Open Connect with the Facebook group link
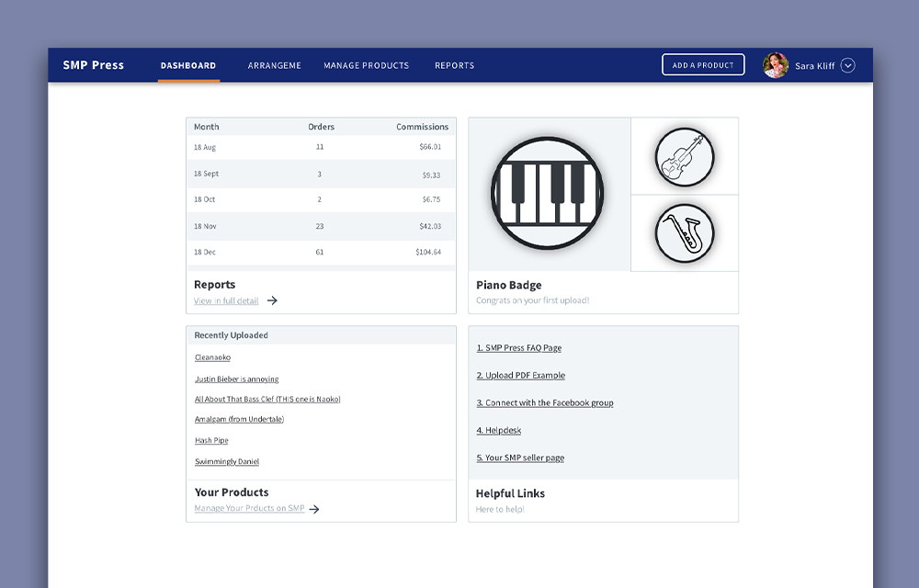The height and width of the screenshot is (588, 919). (544, 403)
